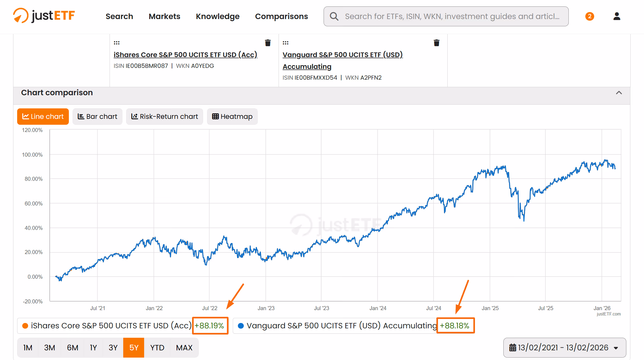This screenshot has height=360, width=644.
Task: Remove Vanguard S&P 500 ETF via trash icon
Action: 436,43
